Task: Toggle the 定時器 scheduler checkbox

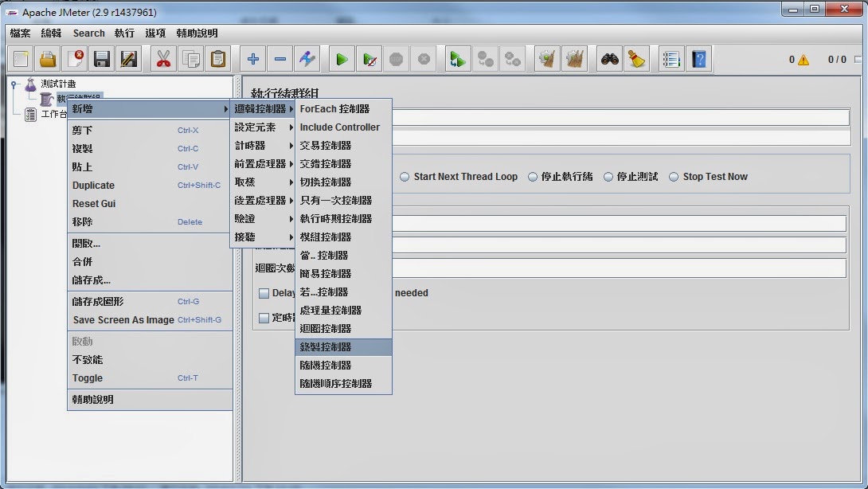Action: tap(264, 318)
